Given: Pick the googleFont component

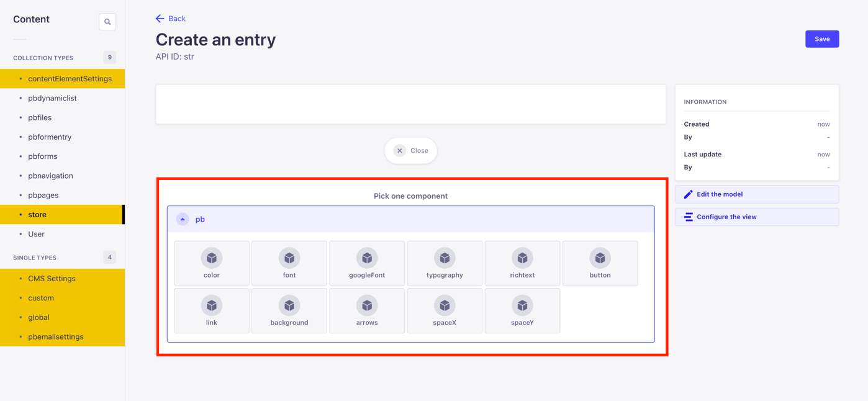Looking at the screenshot, I should (367, 263).
